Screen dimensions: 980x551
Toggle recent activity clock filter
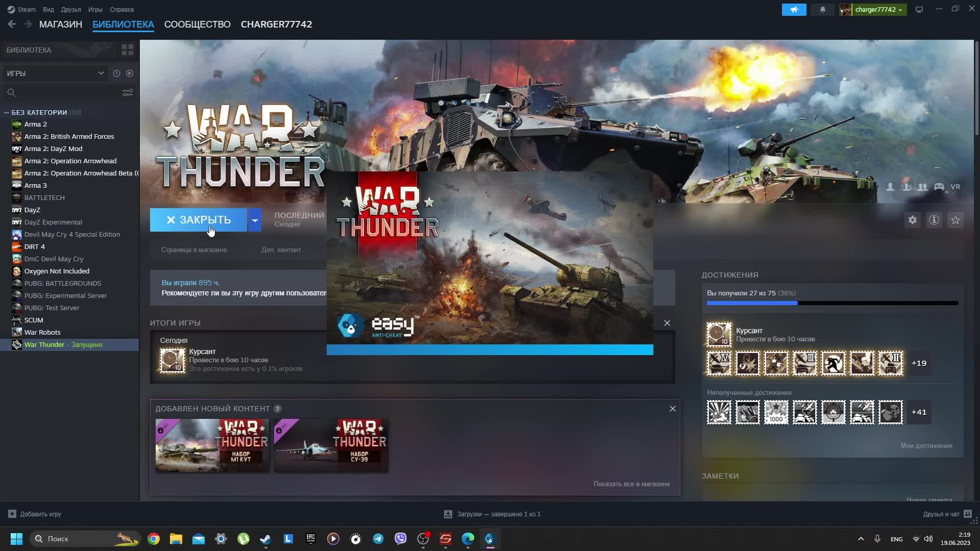coord(116,73)
